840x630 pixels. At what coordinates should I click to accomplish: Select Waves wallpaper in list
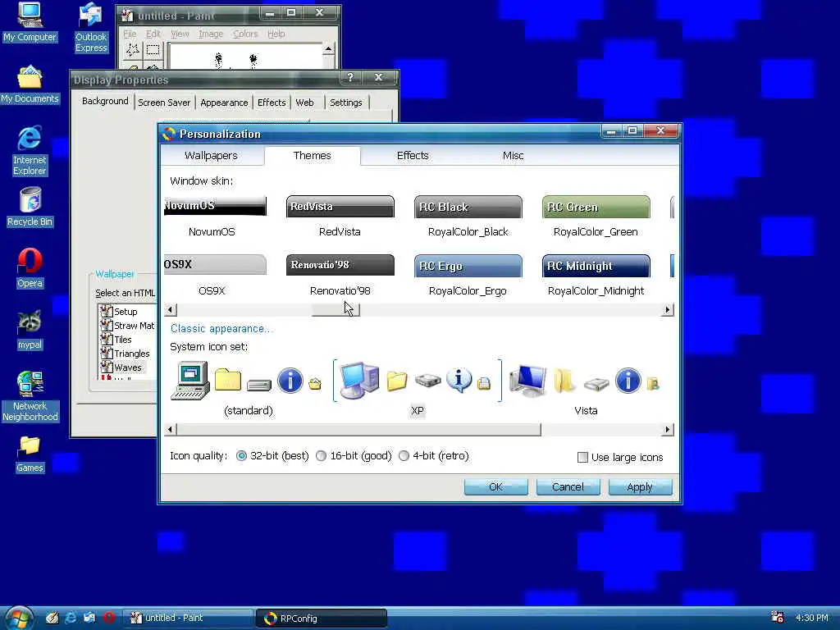tap(121, 367)
